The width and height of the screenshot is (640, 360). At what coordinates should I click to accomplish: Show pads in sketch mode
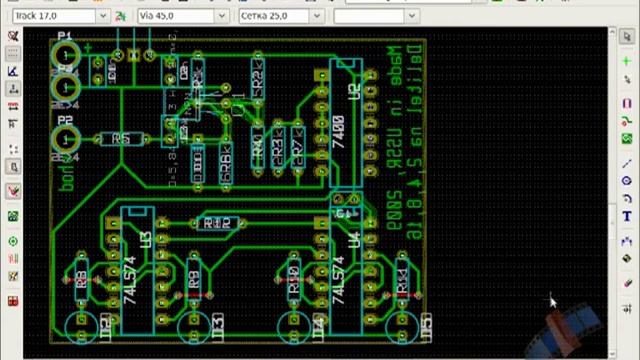[13, 241]
